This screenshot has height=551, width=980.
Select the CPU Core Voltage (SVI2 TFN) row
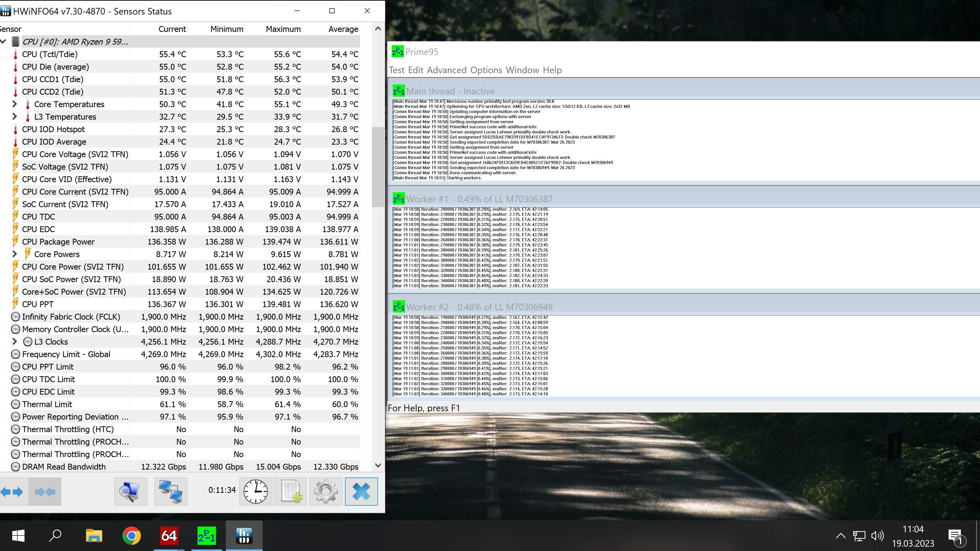pos(180,154)
